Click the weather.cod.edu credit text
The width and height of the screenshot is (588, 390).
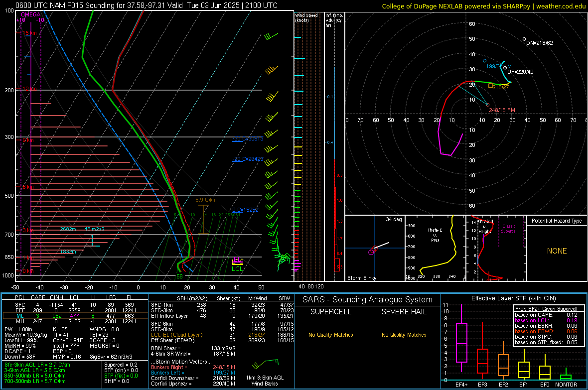pos(561,6)
